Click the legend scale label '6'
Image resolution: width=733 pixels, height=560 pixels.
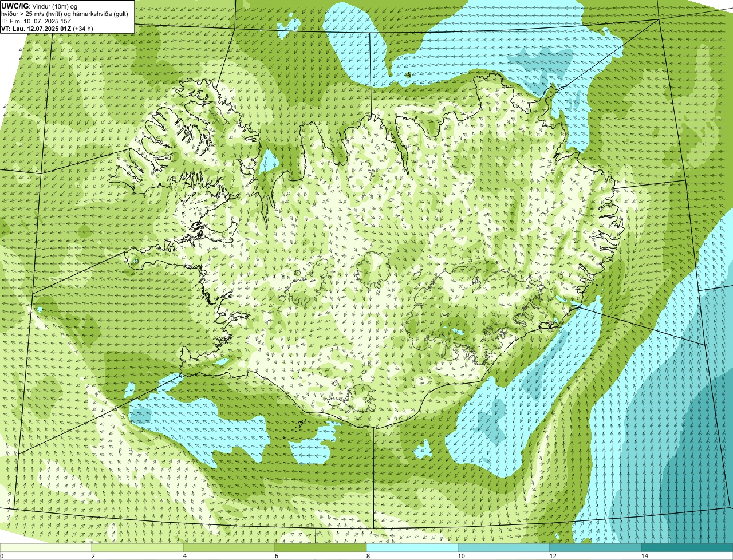pyautogui.click(x=276, y=556)
